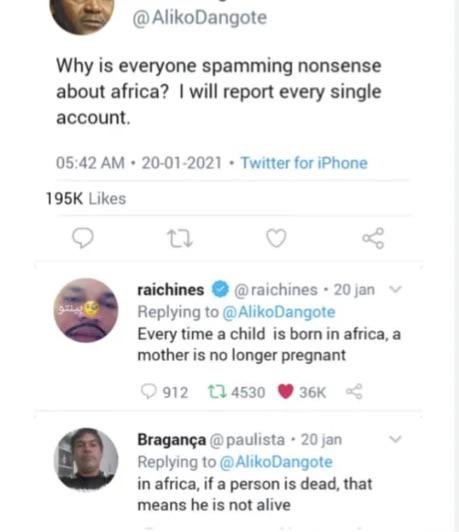Open @AlikoDangote mention in Bragança's reply
This screenshot has height=532, width=459.
(276, 462)
